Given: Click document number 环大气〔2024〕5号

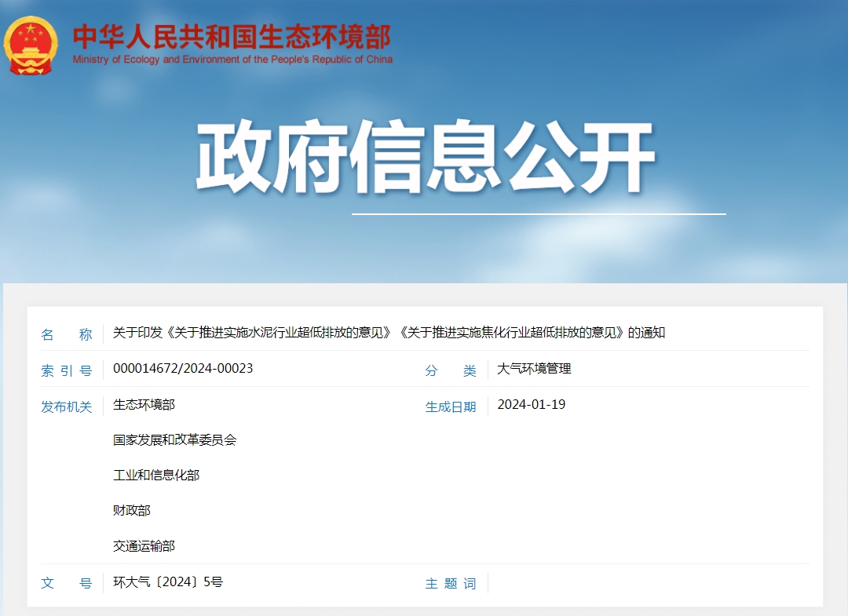Looking at the screenshot, I should click(x=168, y=582).
